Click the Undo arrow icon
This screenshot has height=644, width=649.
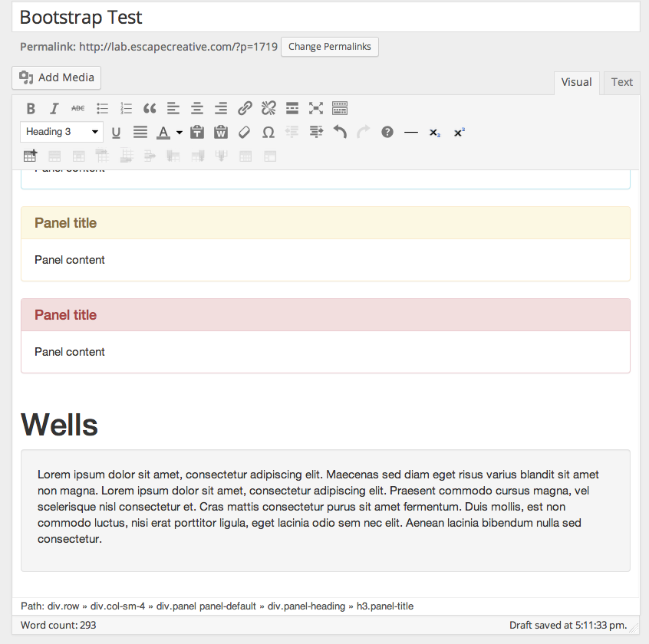(x=340, y=133)
